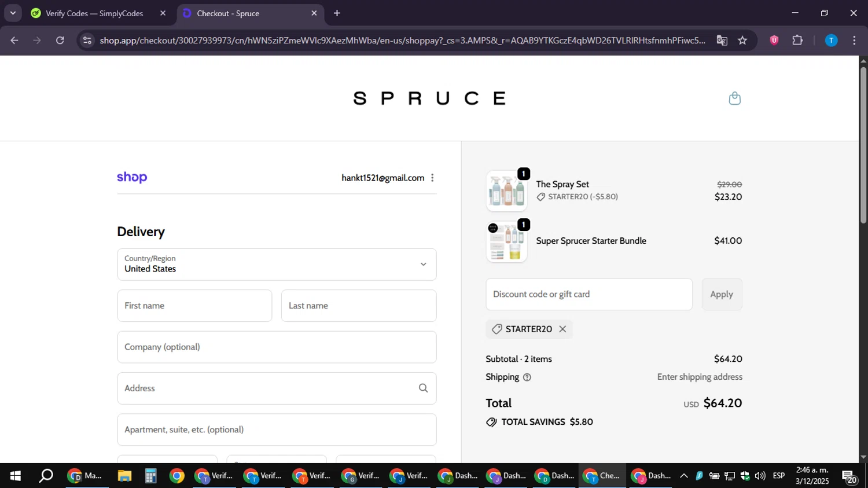Click the 'Enter shipping address' text

pyautogui.click(x=700, y=377)
